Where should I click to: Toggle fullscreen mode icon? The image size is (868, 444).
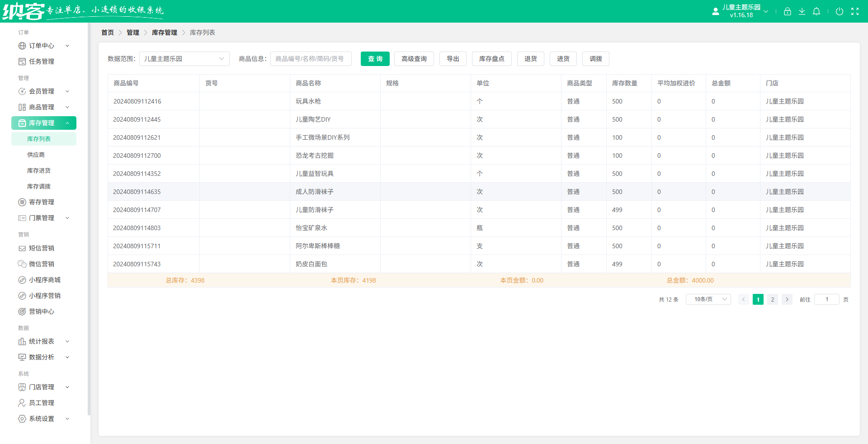click(x=854, y=11)
